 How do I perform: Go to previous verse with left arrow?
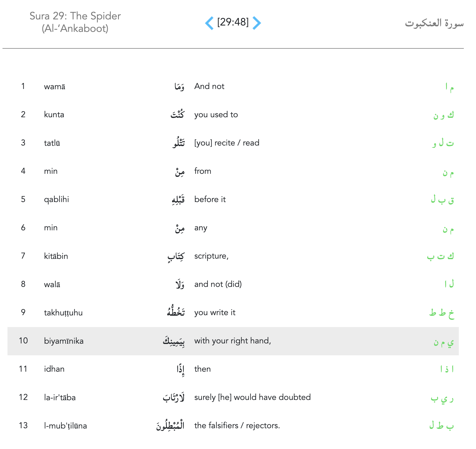coord(209,23)
